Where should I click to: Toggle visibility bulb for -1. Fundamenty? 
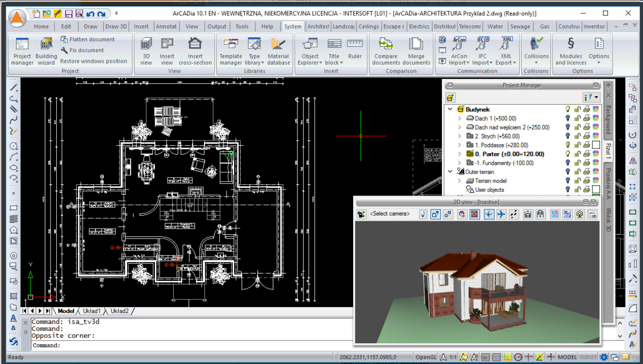[568, 163]
